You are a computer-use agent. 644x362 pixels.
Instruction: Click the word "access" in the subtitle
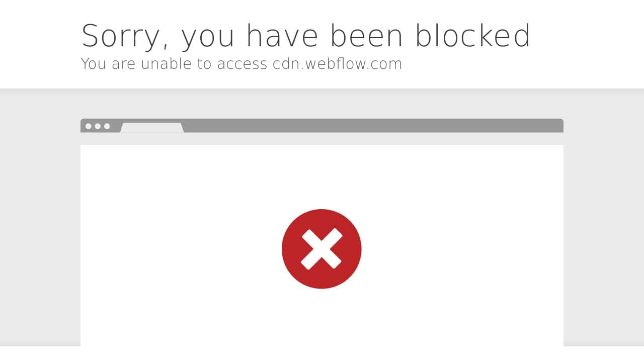click(242, 65)
